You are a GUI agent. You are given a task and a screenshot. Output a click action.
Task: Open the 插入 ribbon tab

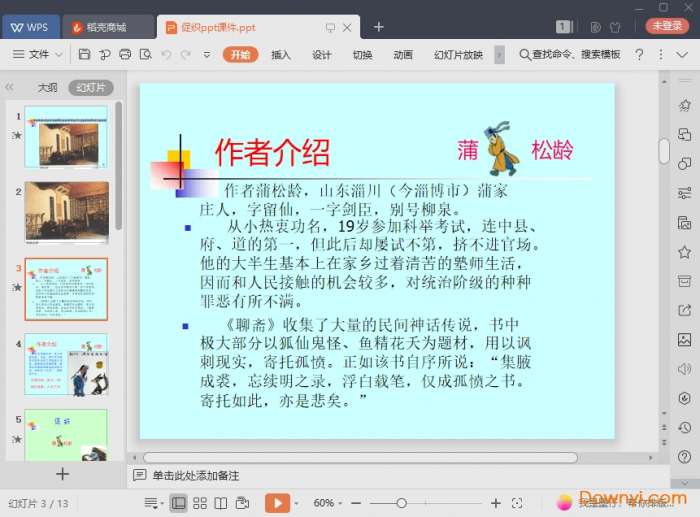pos(281,54)
